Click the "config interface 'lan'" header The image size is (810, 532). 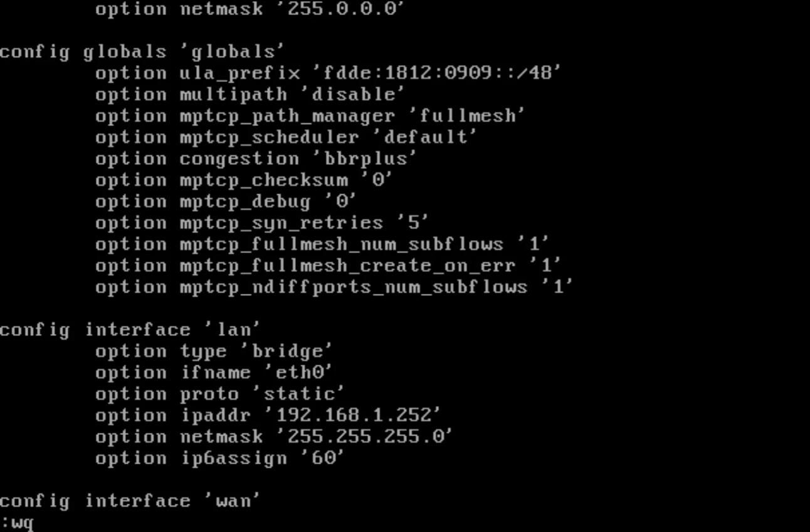point(129,330)
